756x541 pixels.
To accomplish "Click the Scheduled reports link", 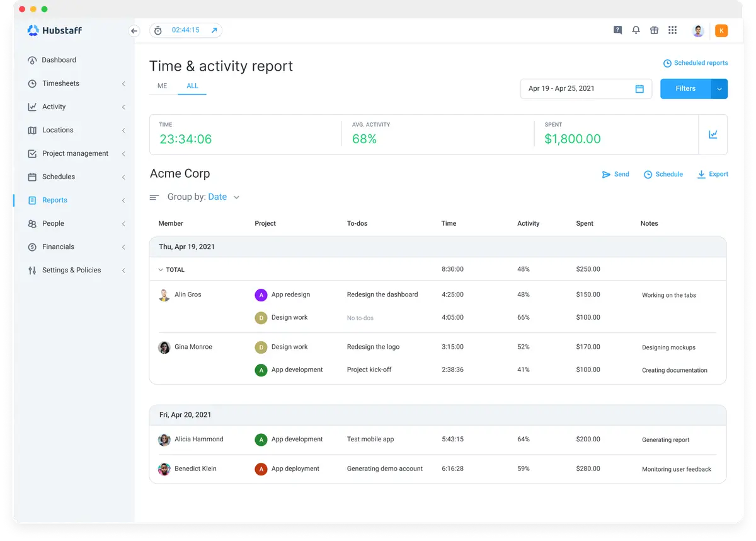I will pos(701,62).
